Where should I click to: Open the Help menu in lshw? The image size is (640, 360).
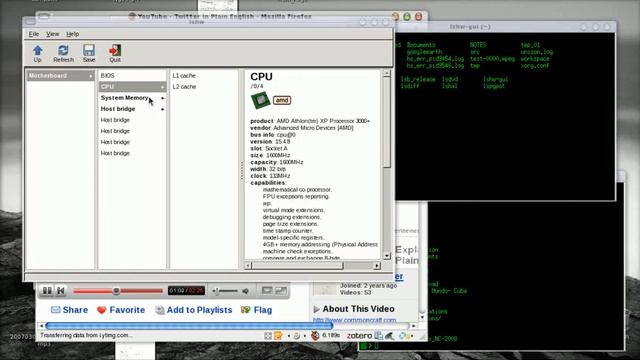click(x=73, y=34)
